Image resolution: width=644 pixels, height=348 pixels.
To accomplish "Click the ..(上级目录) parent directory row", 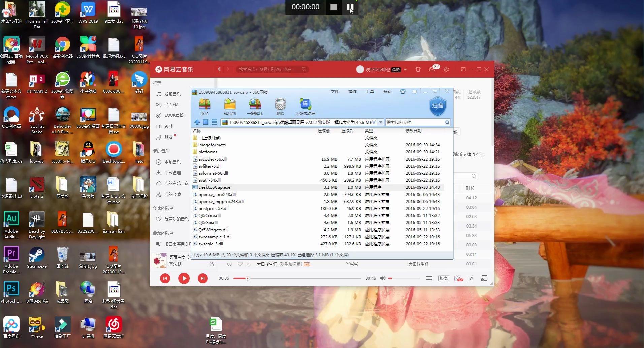I will click(x=318, y=138).
